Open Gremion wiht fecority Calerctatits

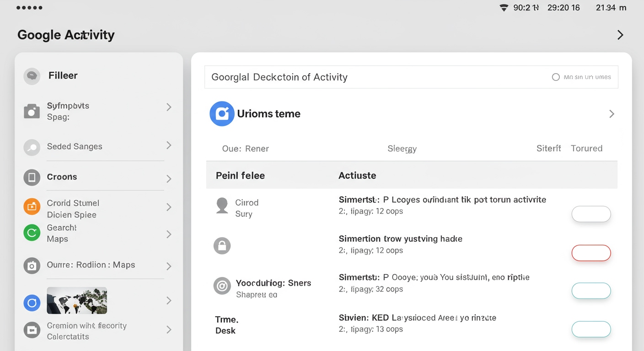[86, 331]
